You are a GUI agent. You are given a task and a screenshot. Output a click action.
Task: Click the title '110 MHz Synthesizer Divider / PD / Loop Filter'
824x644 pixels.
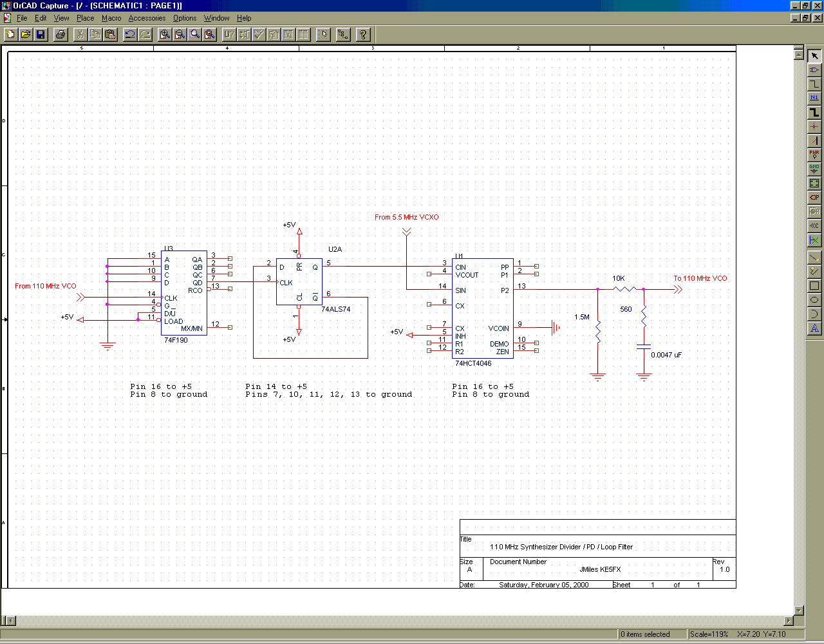[561, 547]
